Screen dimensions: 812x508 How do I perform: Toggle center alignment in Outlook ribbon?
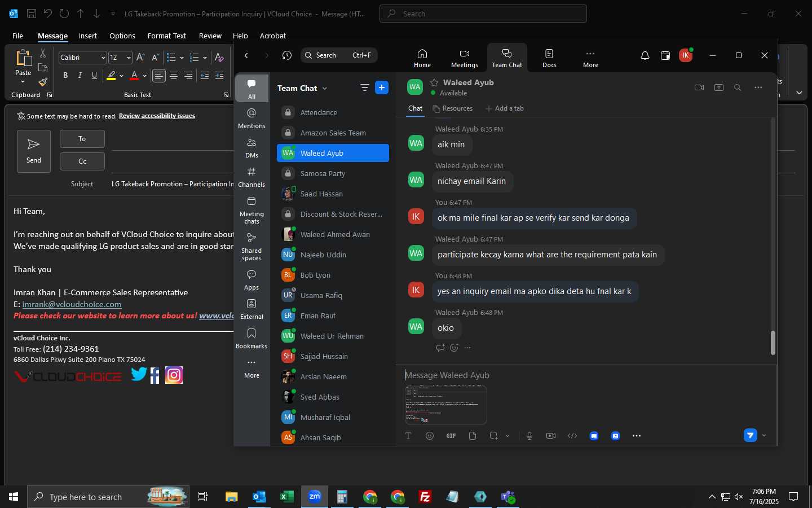pyautogui.click(x=174, y=76)
